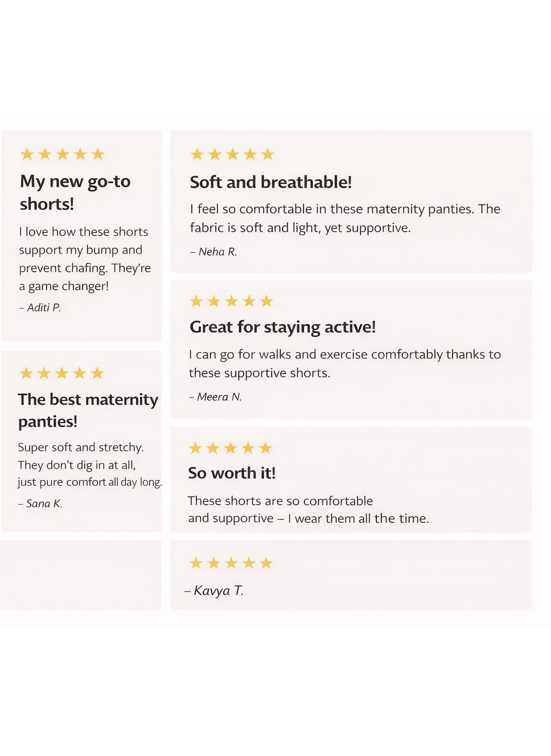Open the "My new go-to shorts!" review title
Viewport: 551px width, 756px height.
[x=75, y=192]
